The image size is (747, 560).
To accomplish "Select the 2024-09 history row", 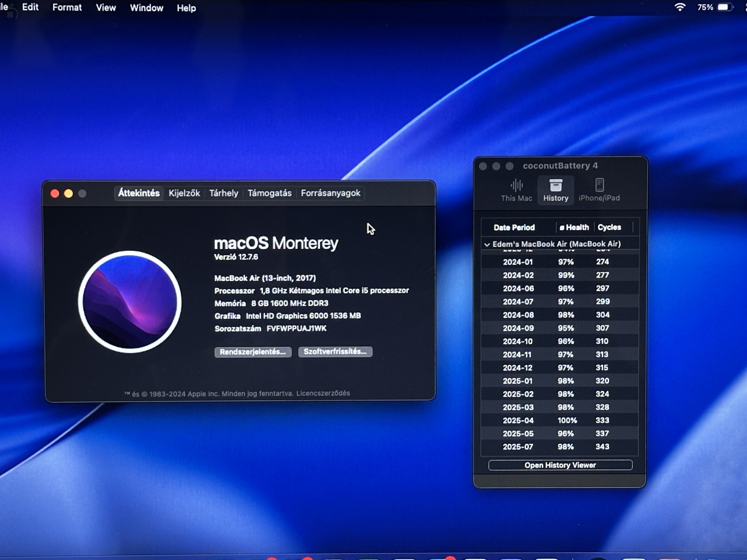I will click(x=560, y=328).
